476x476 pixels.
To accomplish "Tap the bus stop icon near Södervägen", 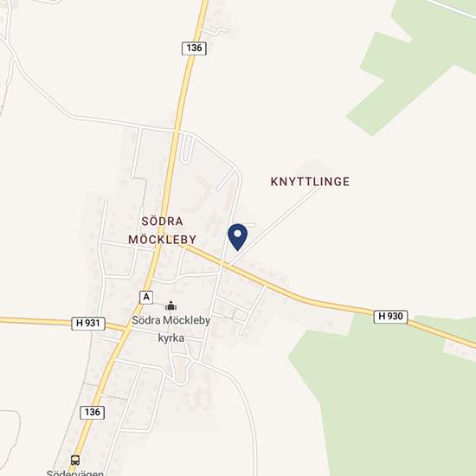I will pyautogui.click(x=75, y=460).
